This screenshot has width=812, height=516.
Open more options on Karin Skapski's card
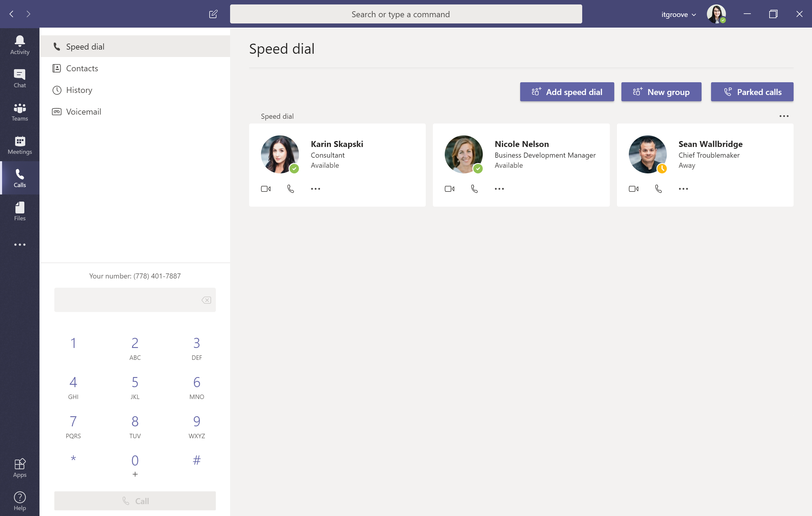[316, 189]
